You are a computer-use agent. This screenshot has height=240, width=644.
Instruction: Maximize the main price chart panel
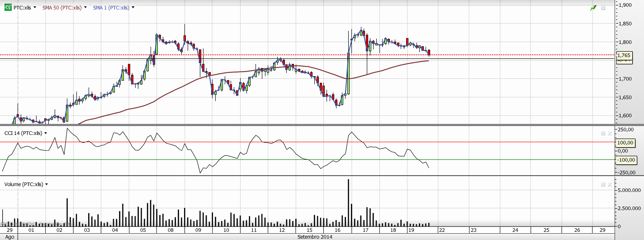pyautogui.click(x=603, y=8)
